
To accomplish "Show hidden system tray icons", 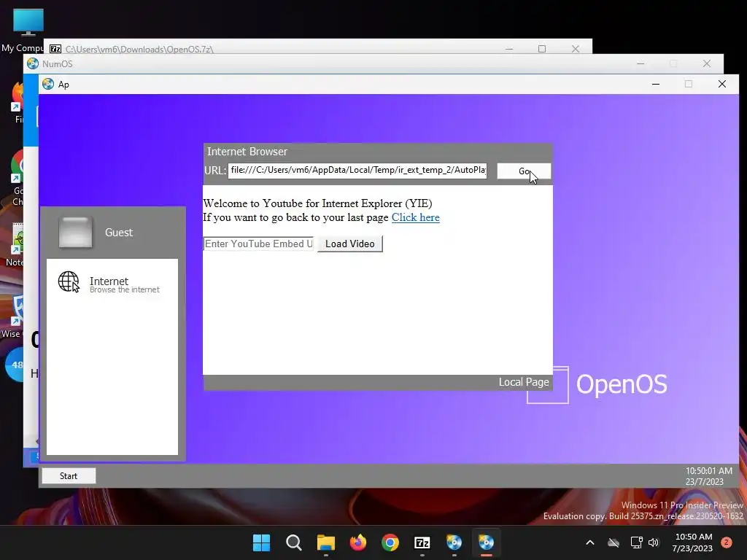I will click(589, 542).
